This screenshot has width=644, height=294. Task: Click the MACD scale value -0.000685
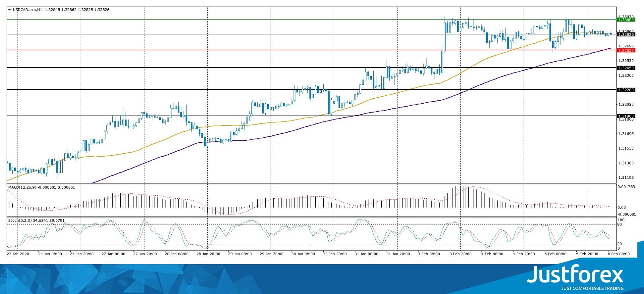coord(627,214)
